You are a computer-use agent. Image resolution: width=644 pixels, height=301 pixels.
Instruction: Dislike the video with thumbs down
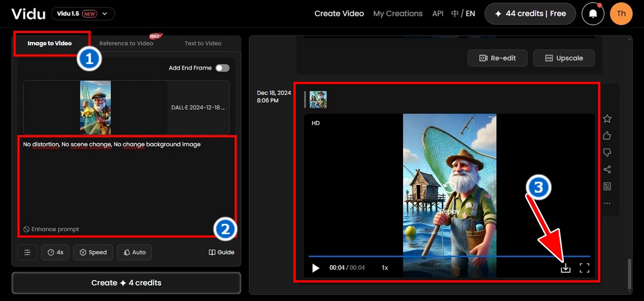click(607, 152)
